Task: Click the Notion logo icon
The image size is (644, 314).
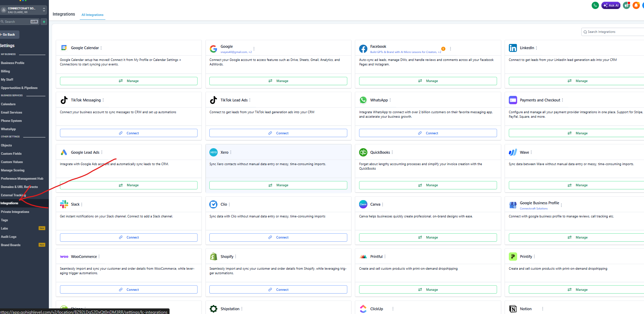Action: pyautogui.click(x=513, y=309)
